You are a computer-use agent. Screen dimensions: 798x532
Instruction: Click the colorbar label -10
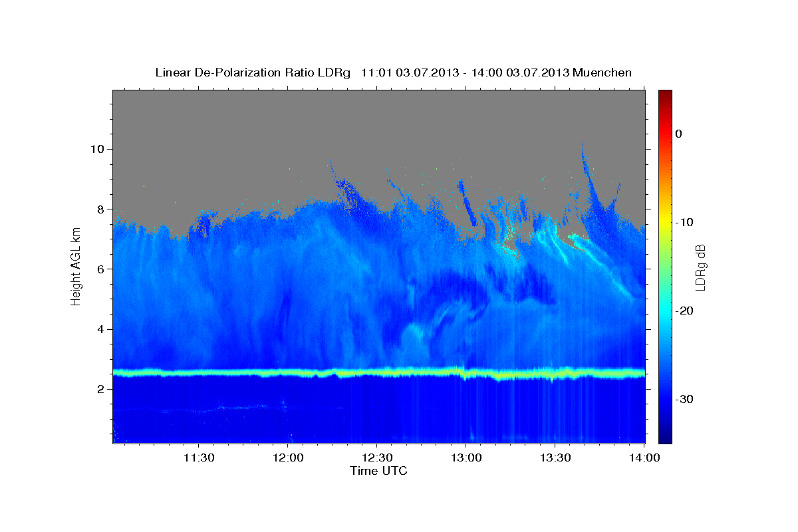[684, 222]
